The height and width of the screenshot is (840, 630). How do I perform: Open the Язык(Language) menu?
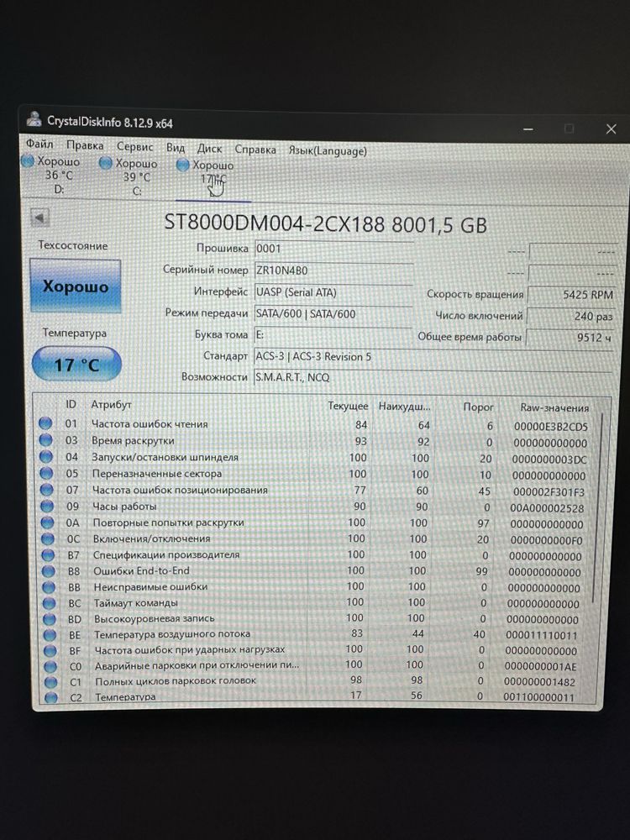pyautogui.click(x=328, y=150)
